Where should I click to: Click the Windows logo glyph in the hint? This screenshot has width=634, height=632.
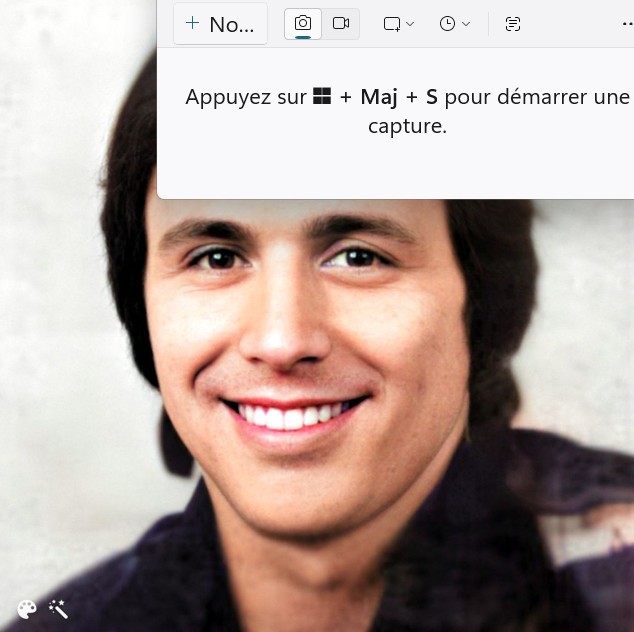[322, 97]
